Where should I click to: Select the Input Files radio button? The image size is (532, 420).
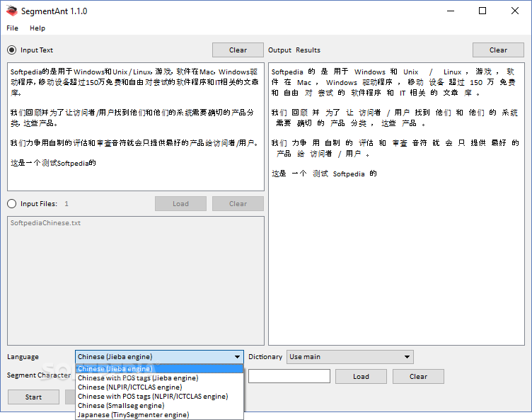pos(11,203)
